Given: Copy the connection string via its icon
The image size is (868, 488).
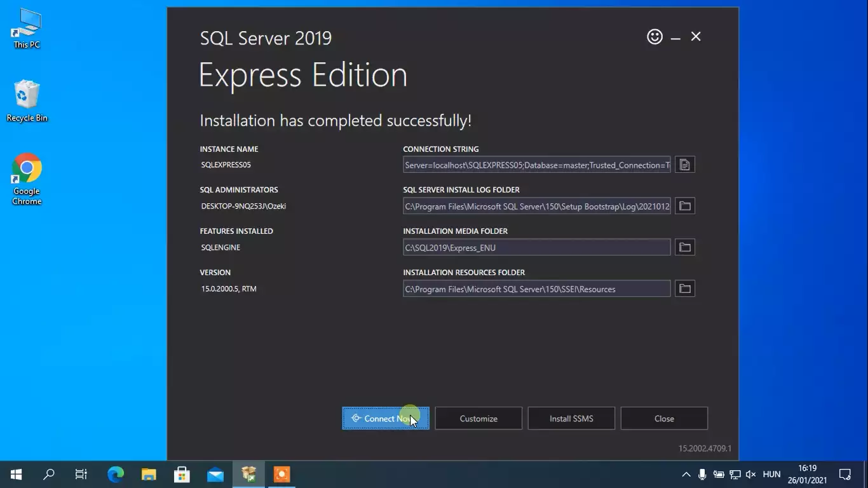Looking at the screenshot, I should [x=684, y=165].
